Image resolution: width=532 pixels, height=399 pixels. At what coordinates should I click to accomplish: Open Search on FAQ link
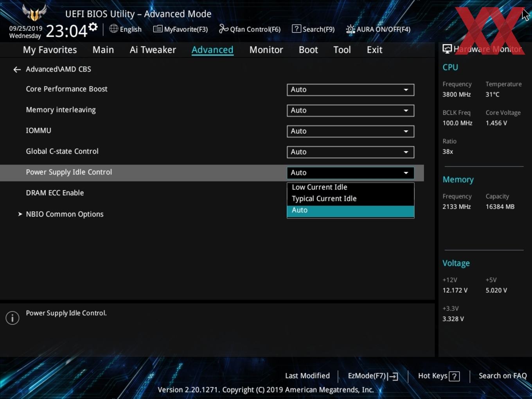click(503, 376)
